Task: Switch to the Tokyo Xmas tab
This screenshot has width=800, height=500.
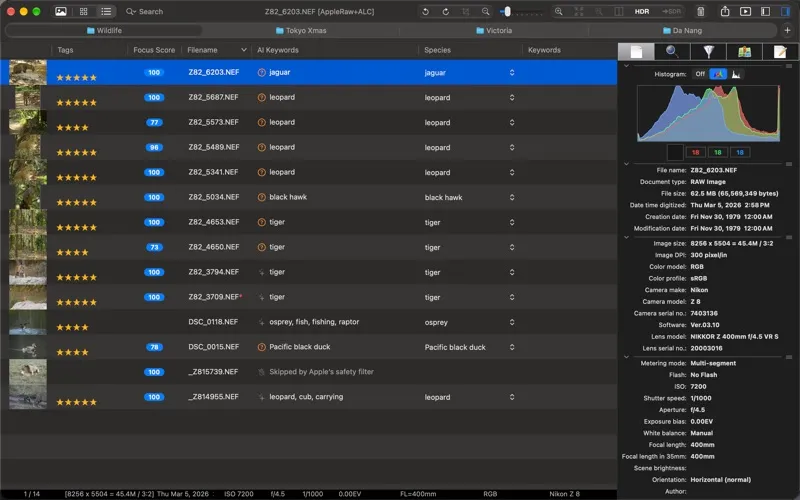Action: (x=301, y=30)
